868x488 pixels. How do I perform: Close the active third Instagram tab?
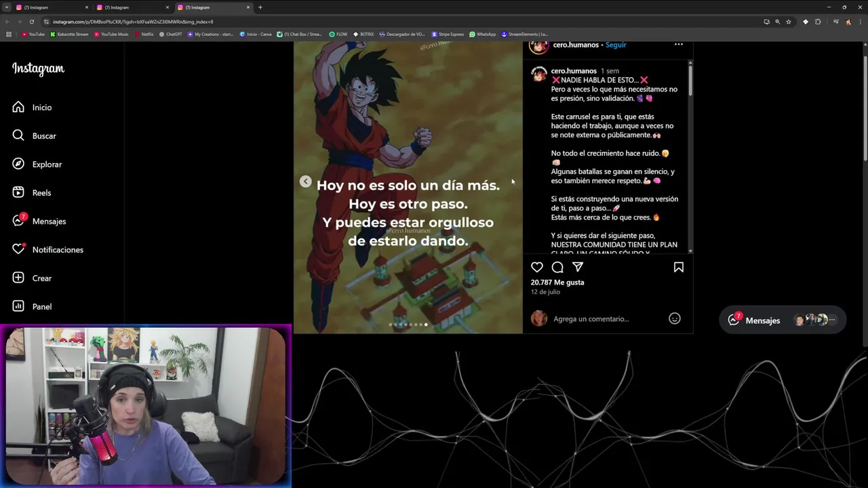tap(248, 7)
